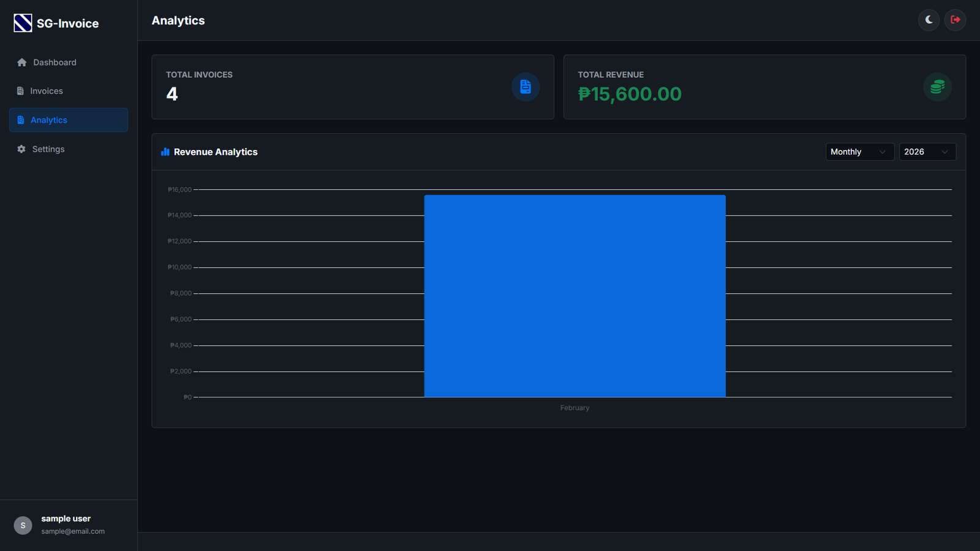
Task: Click the sample@email.com text
Action: click(x=72, y=531)
